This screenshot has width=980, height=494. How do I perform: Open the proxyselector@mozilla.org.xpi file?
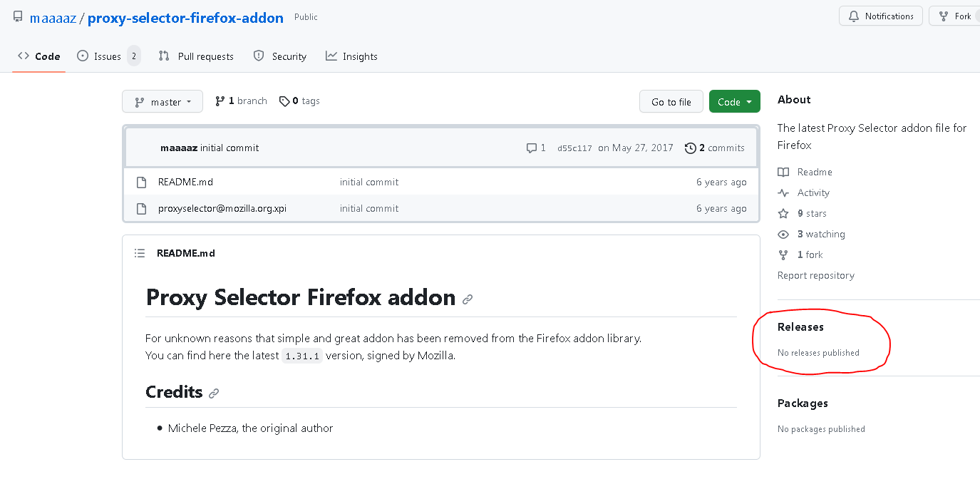tap(222, 208)
